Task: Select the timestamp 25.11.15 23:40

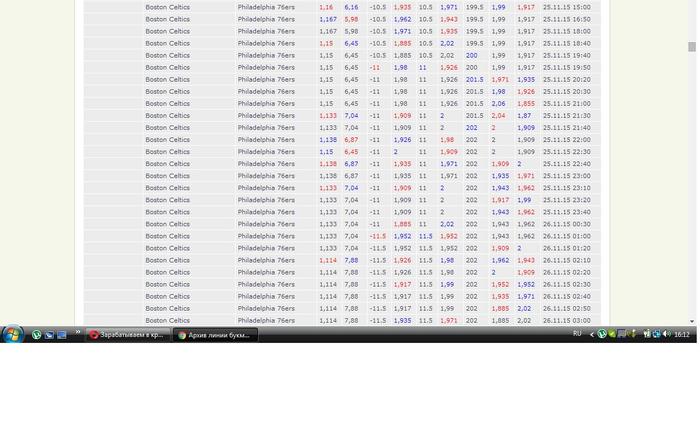Action: click(x=567, y=212)
